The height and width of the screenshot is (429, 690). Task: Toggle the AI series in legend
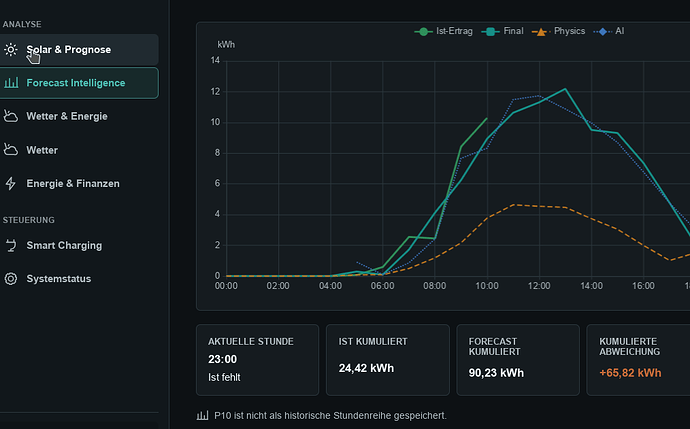[609, 31]
